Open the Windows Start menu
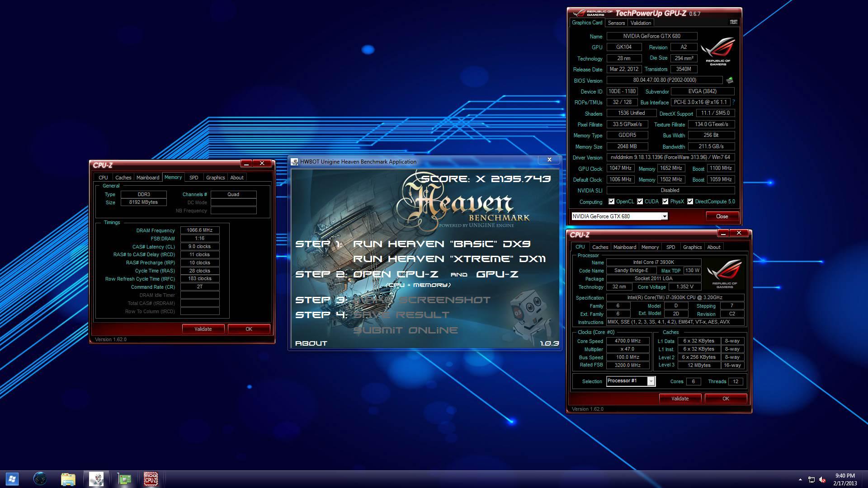Screen dimensions: 868x488 pos(12,479)
